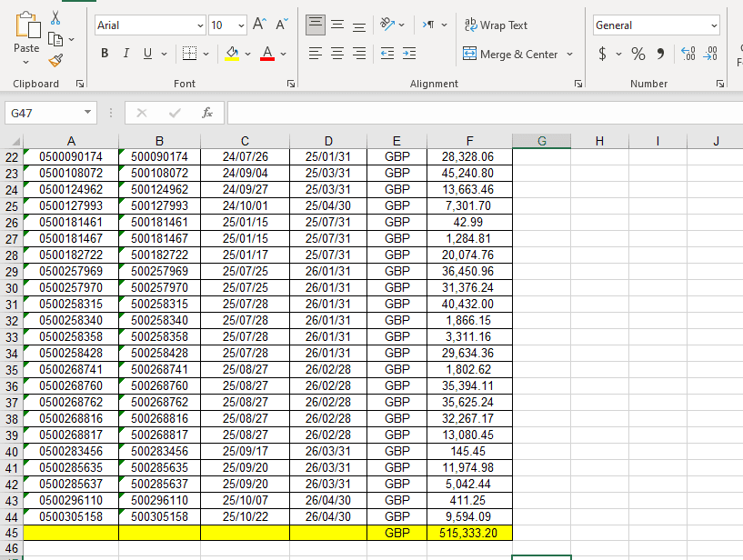Viewport: 743px width, 560px height.
Task: Toggle Top Align for cells
Action: (x=315, y=25)
